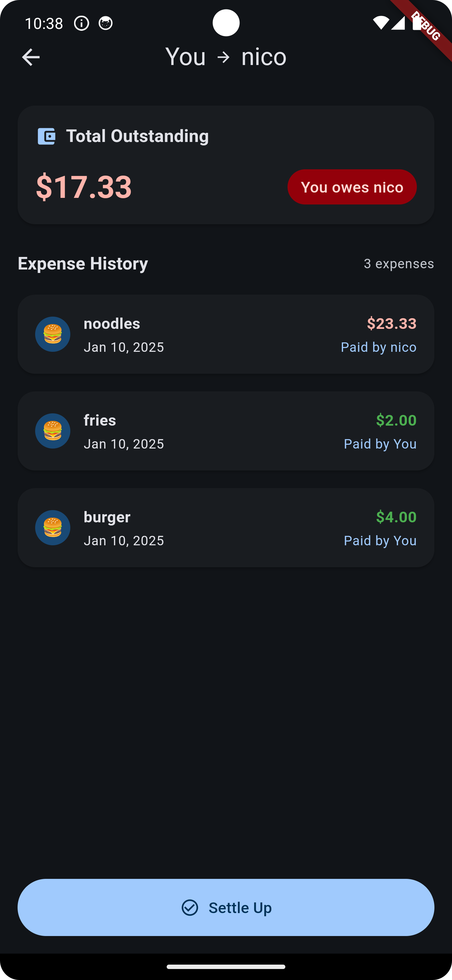Tap the $23.33 noodles amount
The height and width of the screenshot is (980, 452).
click(x=391, y=324)
